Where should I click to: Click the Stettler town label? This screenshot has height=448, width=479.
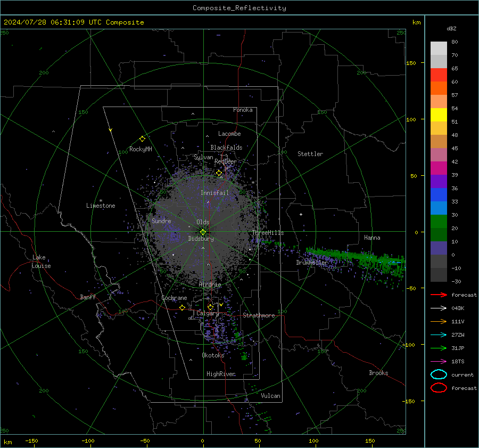click(310, 154)
